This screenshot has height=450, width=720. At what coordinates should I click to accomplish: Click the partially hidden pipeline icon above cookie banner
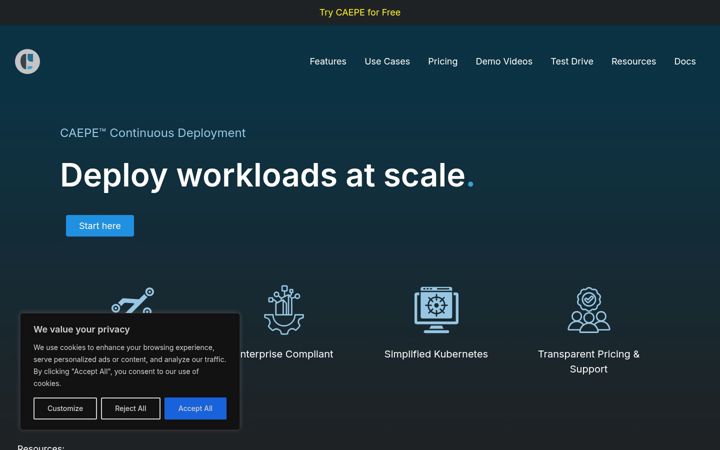(x=133, y=300)
